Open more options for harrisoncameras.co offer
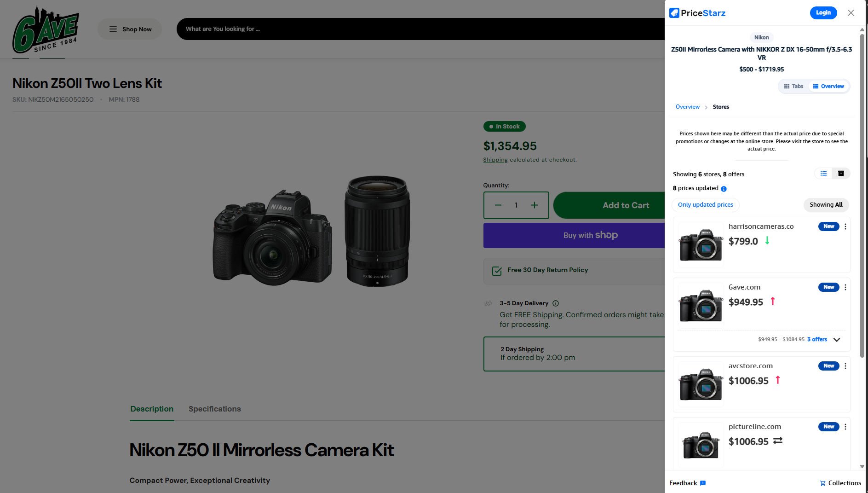 pyautogui.click(x=845, y=226)
